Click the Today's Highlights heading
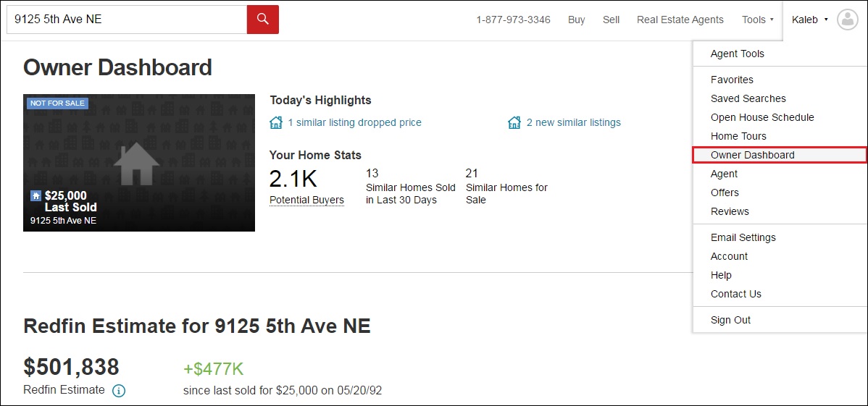Screen dimensions: 868x406 click(x=320, y=100)
